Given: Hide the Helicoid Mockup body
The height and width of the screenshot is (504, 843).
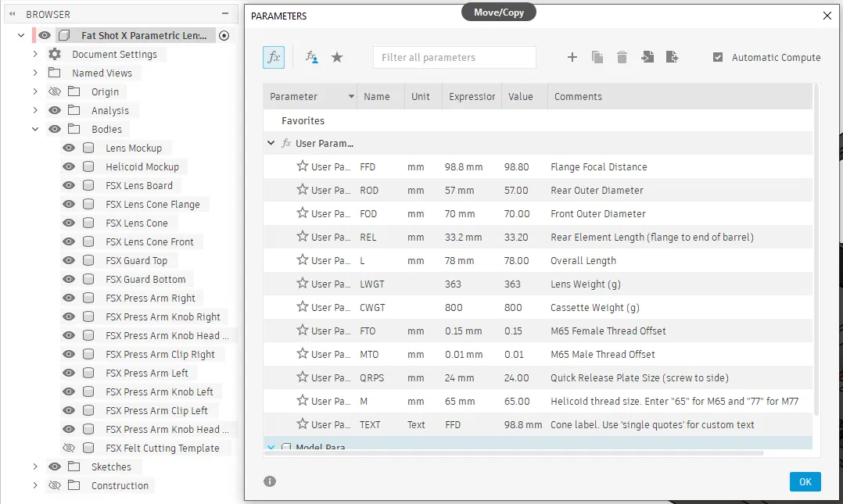Looking at the screenshot, I should pos(69,166).
